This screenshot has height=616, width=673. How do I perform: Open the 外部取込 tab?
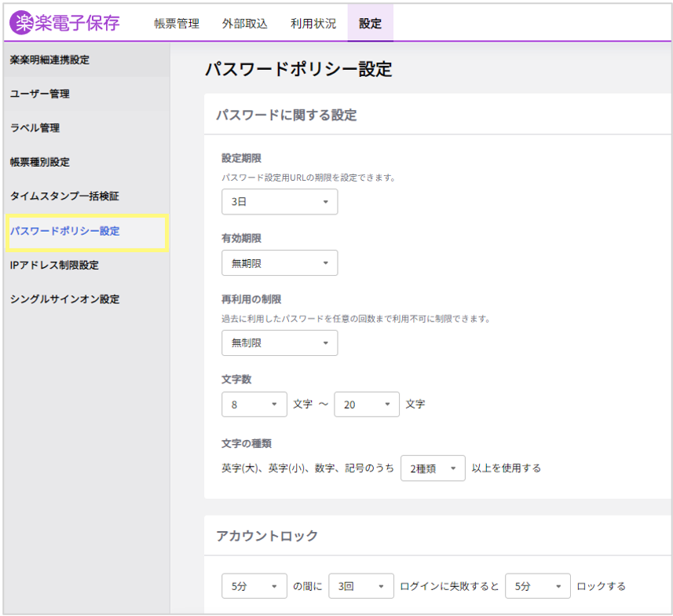coord(245,24)
